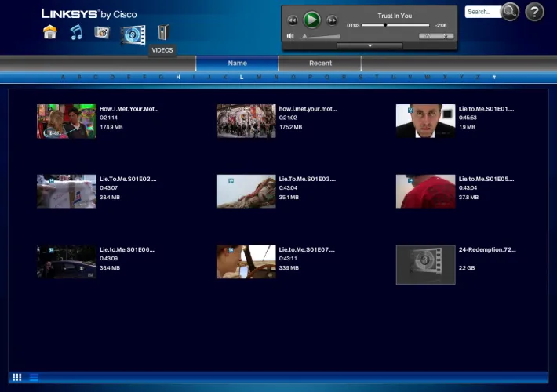Jump to letter L in index
The height and width of the screenshot is (392, 557).
click(x=242, y=77)
